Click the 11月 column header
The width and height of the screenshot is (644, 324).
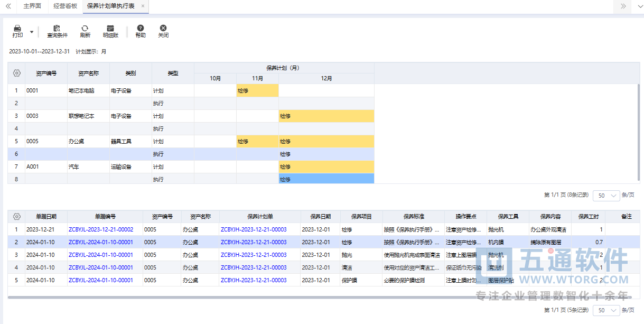pos(258,78)
